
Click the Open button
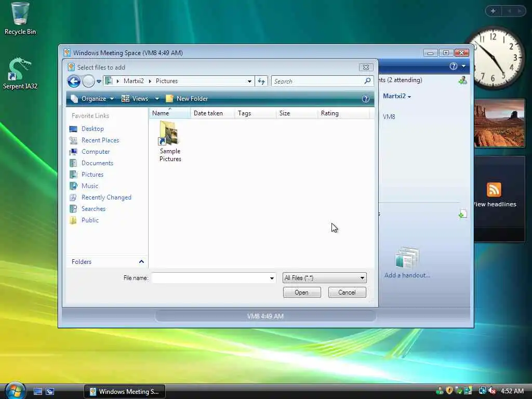point(302,292)
